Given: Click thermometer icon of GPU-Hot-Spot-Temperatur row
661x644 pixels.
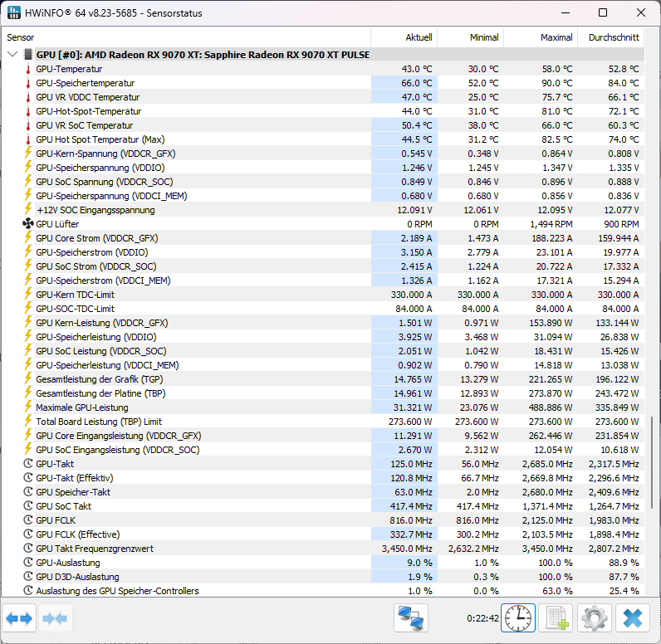Looking at the screenshot, I should point(28,111).
